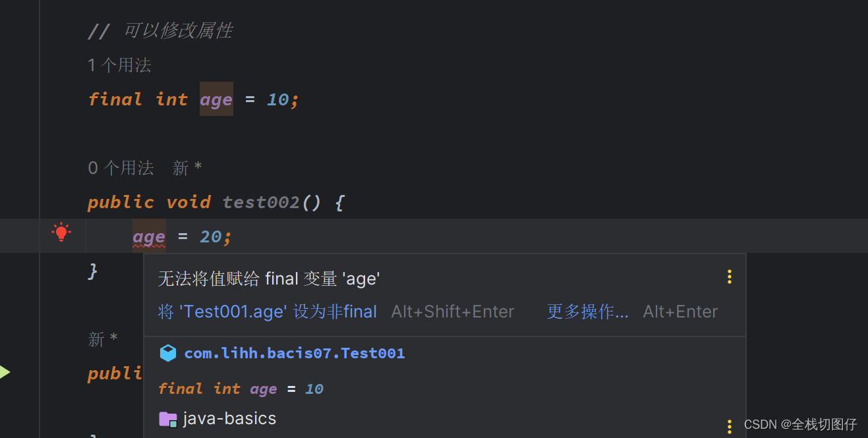868x438 pixels.
Task: Click the module folder icon beside java-basics
Action: click(168, 418)
